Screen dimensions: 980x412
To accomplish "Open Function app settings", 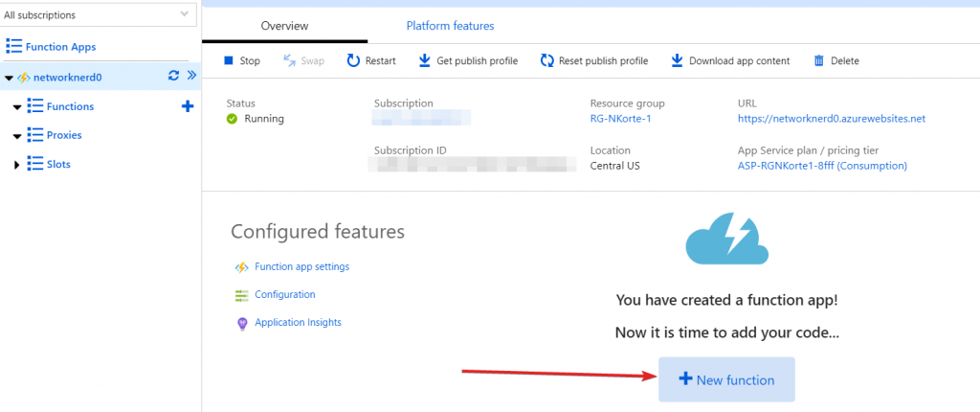I will 301,266.
